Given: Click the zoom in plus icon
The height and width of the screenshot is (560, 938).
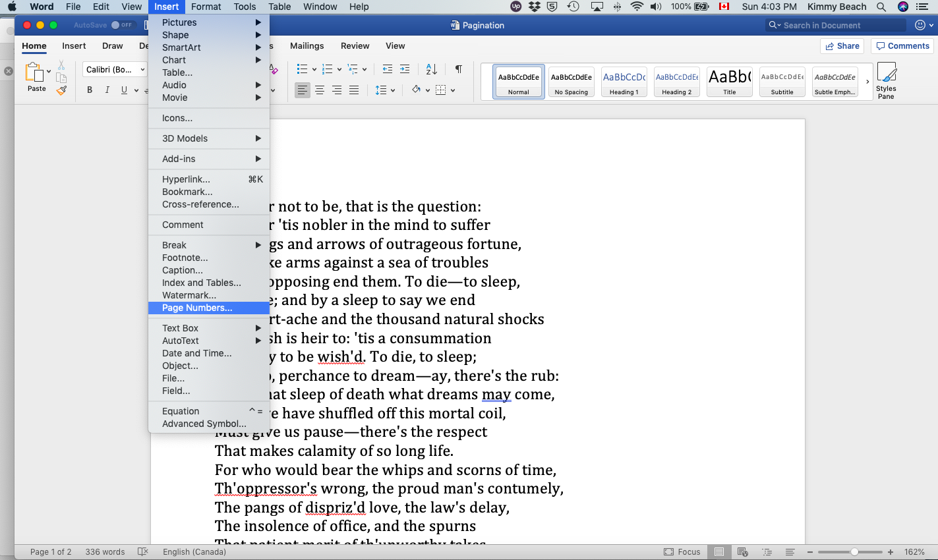Looking at the screenshot, I should point(891,552).
